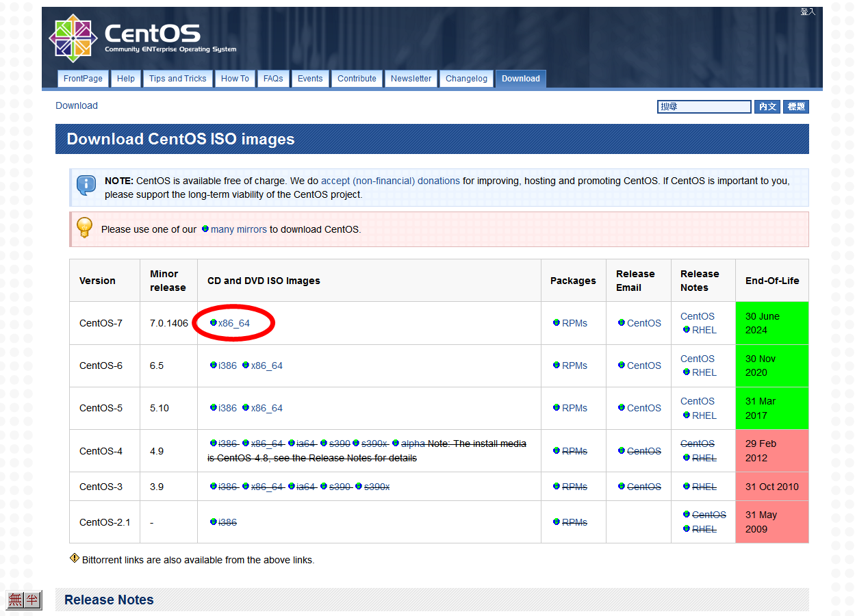Click the 無 input mode icon at bottom left
This screenshot has height=616, width=855.
(x=15, y=600)
